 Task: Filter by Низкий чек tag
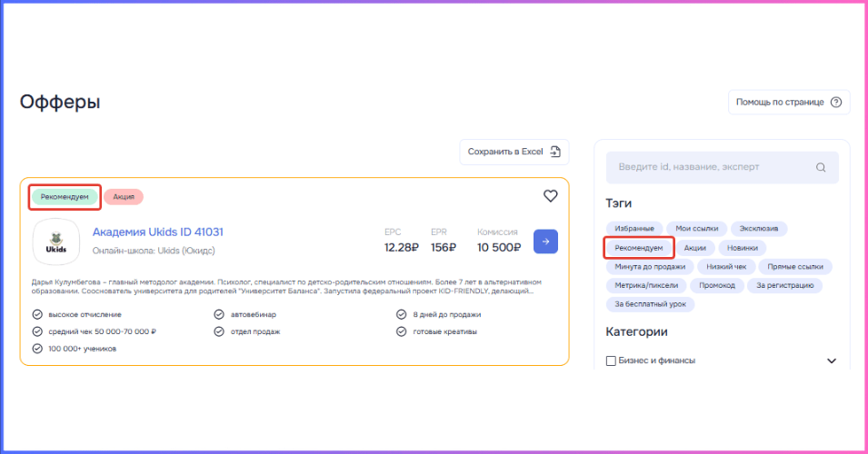tap(726, 267)
